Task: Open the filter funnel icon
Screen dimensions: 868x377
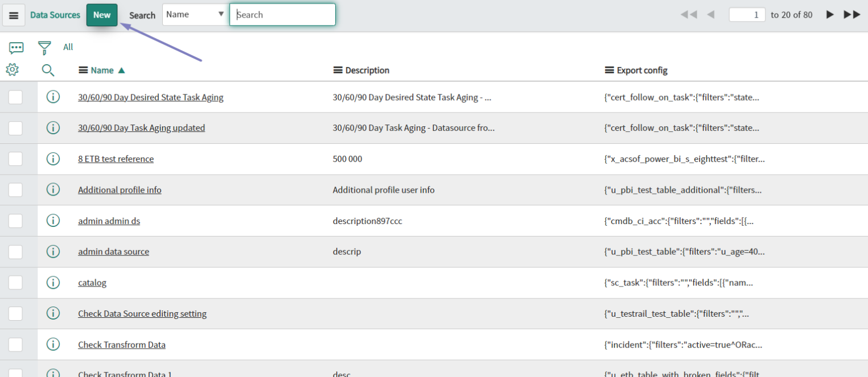Action: click(x=44, y=48)
